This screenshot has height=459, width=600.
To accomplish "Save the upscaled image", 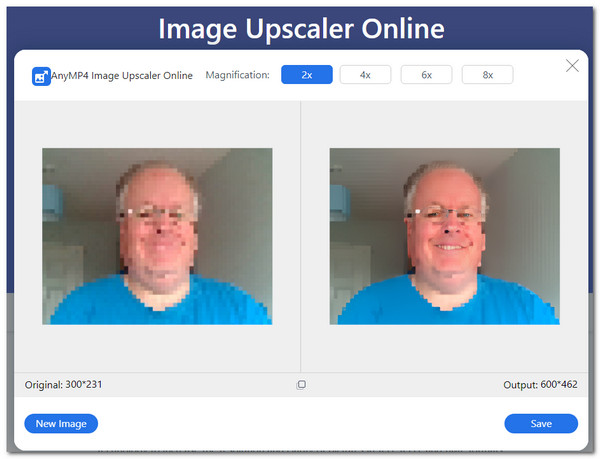I will (541, 423).
